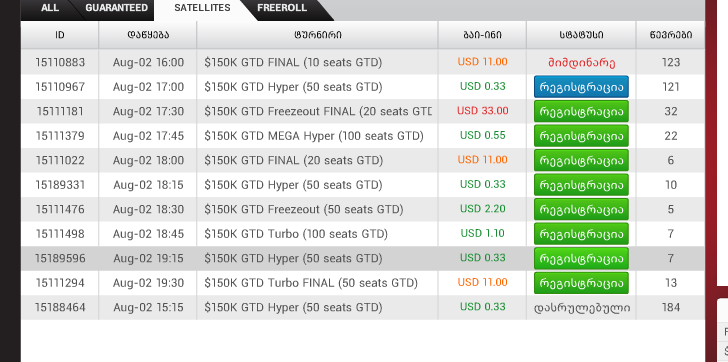Register for the Turbo 100 seats tournament
Screen dimensions: 728x362
pos(581,234)
